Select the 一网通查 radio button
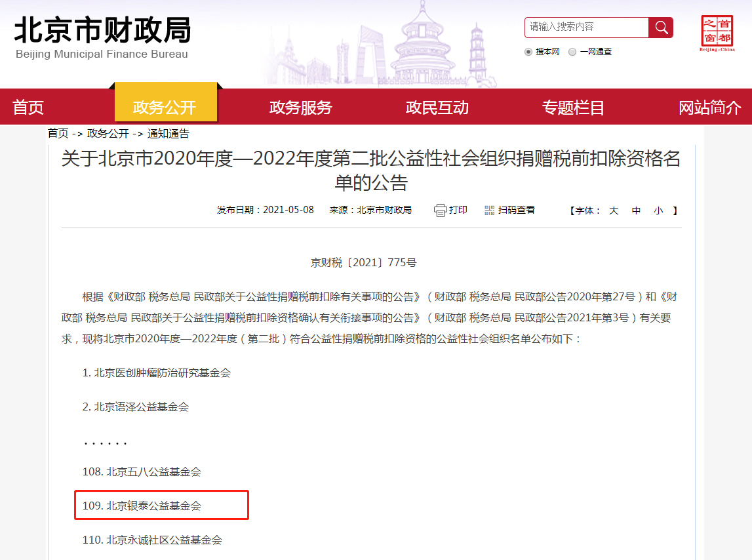Image resolution: width=752 pixels, height=560 pixels. [x=572, y=52]
